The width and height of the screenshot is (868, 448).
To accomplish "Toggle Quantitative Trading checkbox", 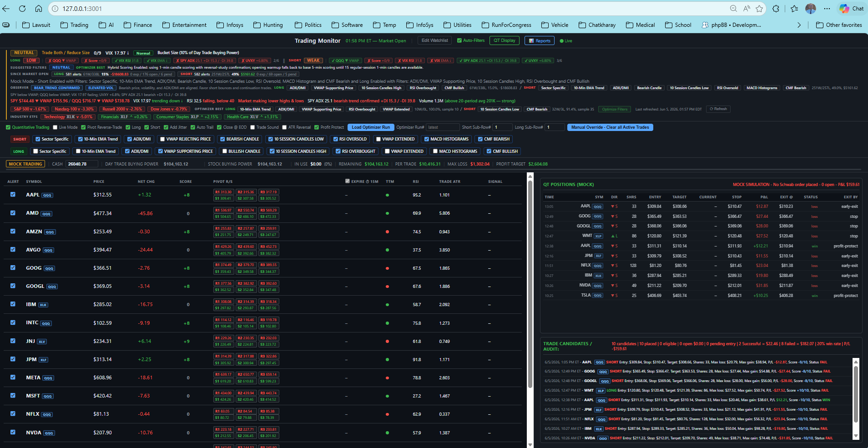I will (8, 127).
